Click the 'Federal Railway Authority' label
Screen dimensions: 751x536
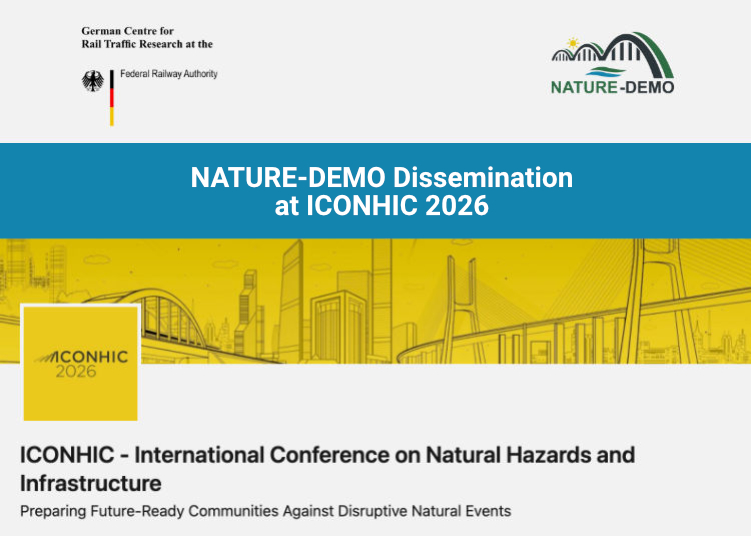169,74
